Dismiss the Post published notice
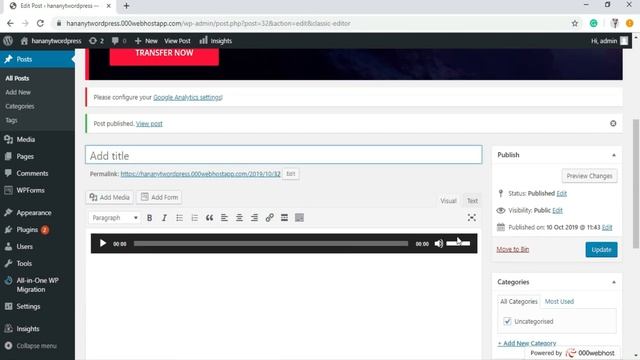 click(x=613, y=123)
